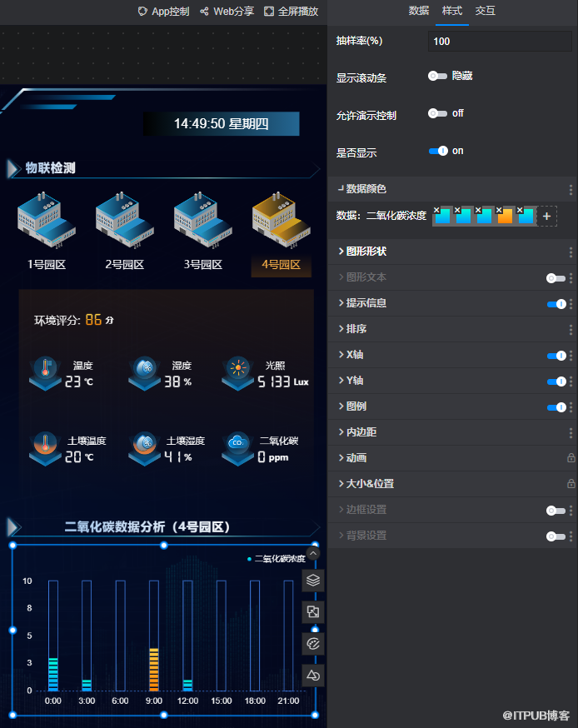Viewport: 578px width, 728px height.
Task: Click the 温度 thermometer icon
Action: tap(45, 373)
